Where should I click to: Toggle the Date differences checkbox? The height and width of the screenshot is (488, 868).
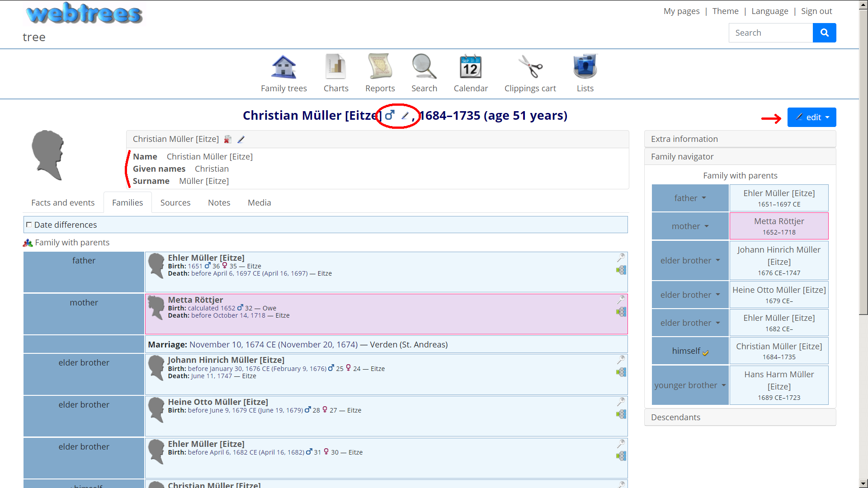[29, 225]
